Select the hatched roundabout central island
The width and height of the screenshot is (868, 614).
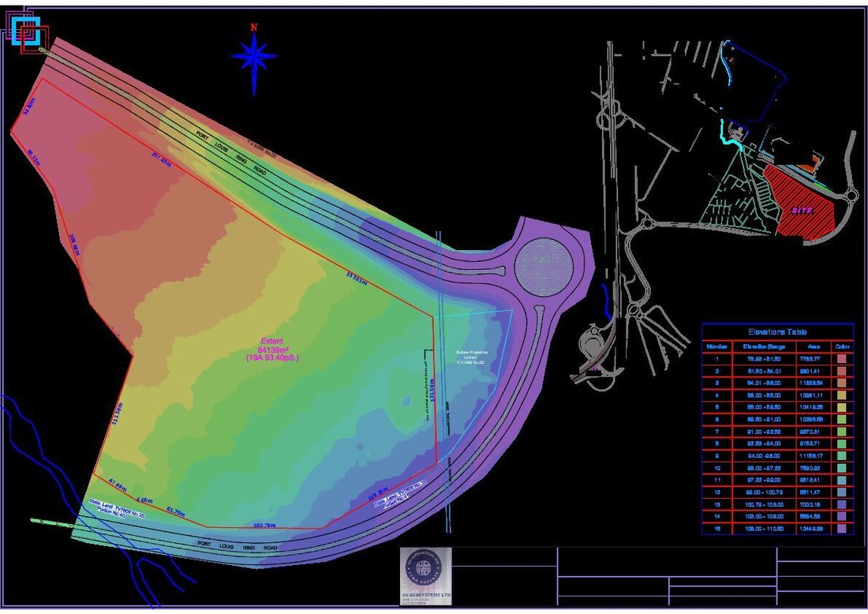tap(543, 268)
